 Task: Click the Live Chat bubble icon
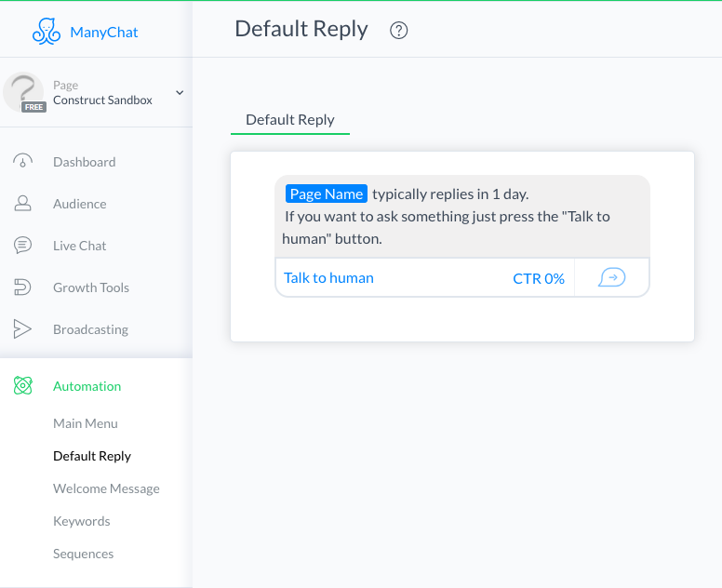point(23,246)
